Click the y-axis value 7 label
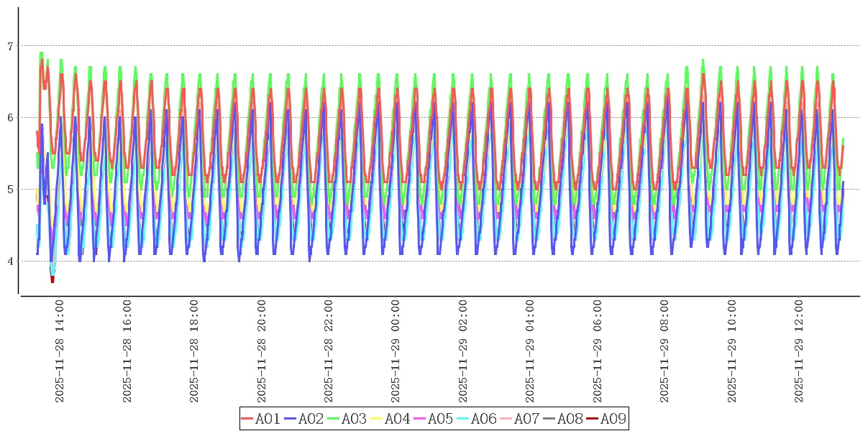The image size is (868, 431). (10, 46)
